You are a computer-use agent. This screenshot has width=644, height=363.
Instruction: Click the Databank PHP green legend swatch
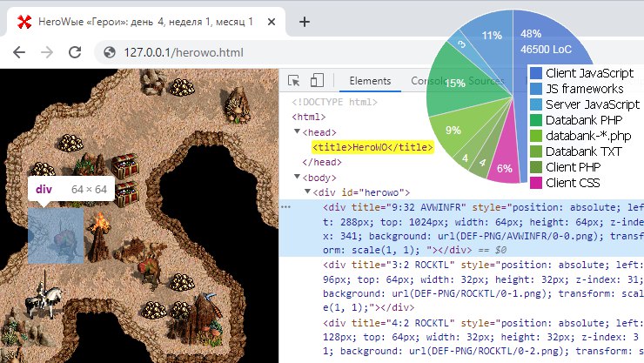pyautogui.click(x=536, y=120)
